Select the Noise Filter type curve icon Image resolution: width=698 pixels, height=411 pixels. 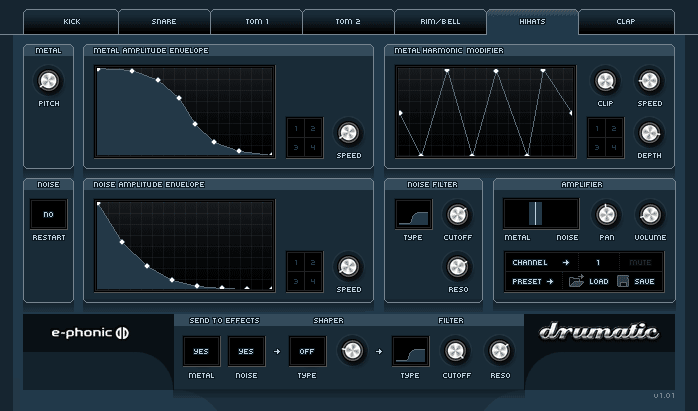413,214
